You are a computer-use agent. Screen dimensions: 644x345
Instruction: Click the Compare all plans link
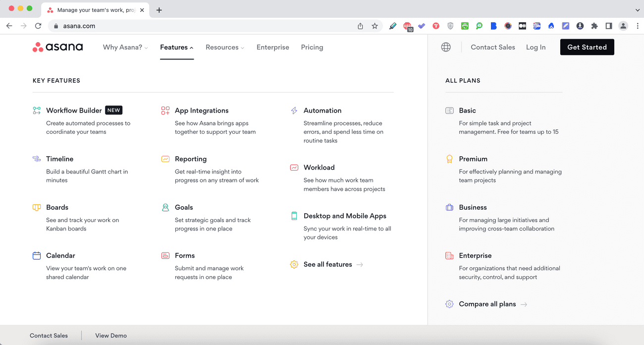487,304
